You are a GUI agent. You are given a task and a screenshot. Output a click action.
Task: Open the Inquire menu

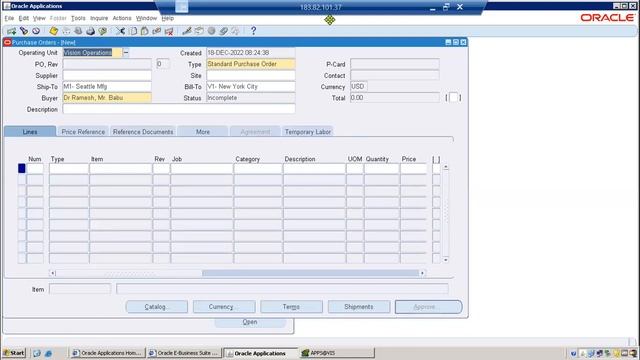point(99,18)
